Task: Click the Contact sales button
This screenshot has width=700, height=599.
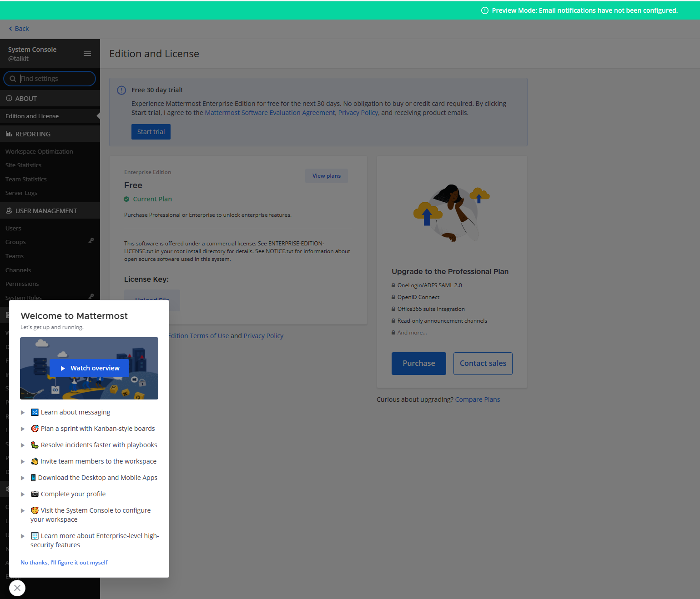Action: 483,363
